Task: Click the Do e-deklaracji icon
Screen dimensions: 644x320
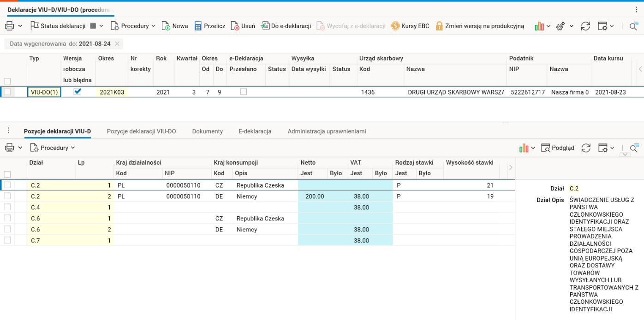Action: pyautogui.click(x=265, y=26)
